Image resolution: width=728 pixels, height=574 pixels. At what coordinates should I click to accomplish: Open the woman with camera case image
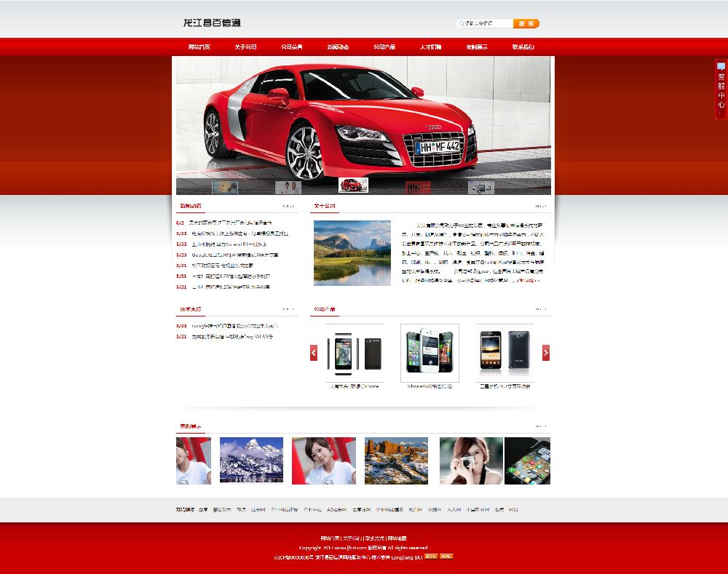[471, 461]
